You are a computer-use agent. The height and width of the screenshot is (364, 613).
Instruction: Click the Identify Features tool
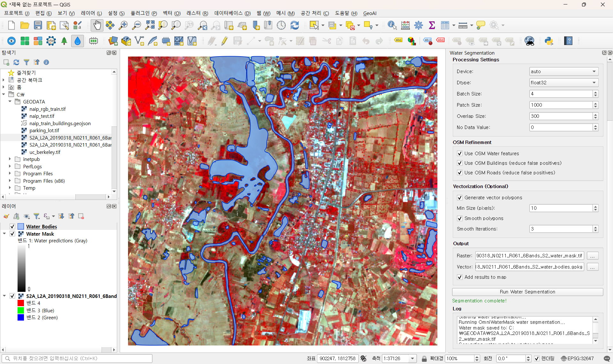point(392,25)
